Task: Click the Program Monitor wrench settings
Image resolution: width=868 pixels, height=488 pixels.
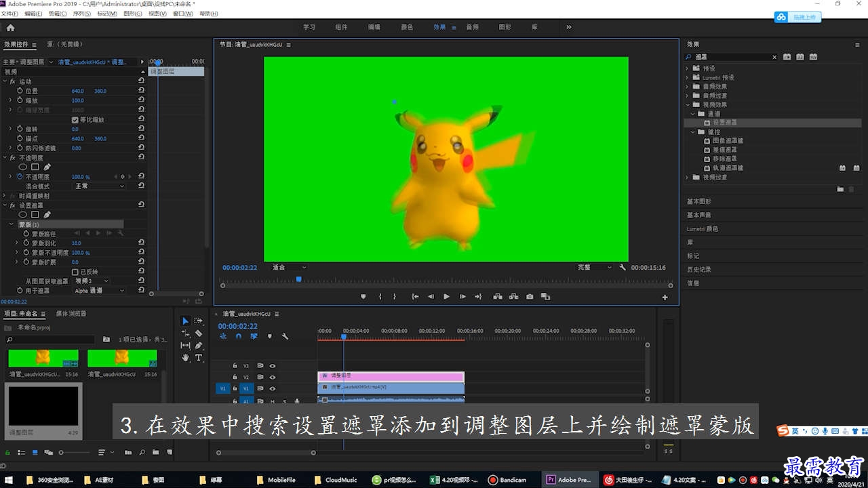Action: coord(623,268)
